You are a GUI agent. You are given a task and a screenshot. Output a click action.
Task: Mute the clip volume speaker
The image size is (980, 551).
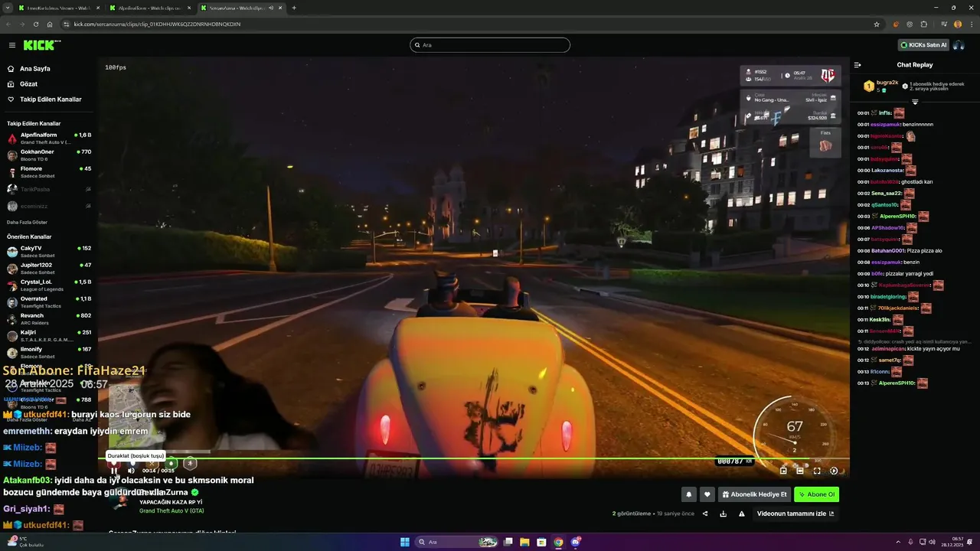click(131, 471)
